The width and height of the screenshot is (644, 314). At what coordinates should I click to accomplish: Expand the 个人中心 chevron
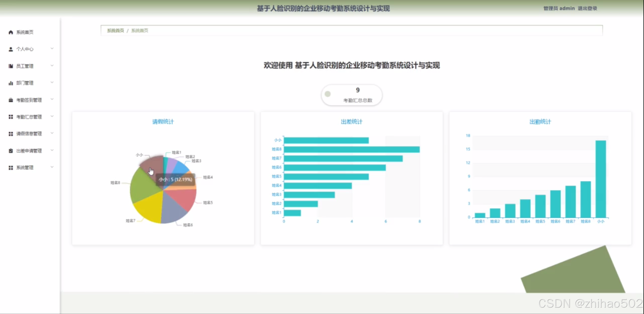[52, 49]
